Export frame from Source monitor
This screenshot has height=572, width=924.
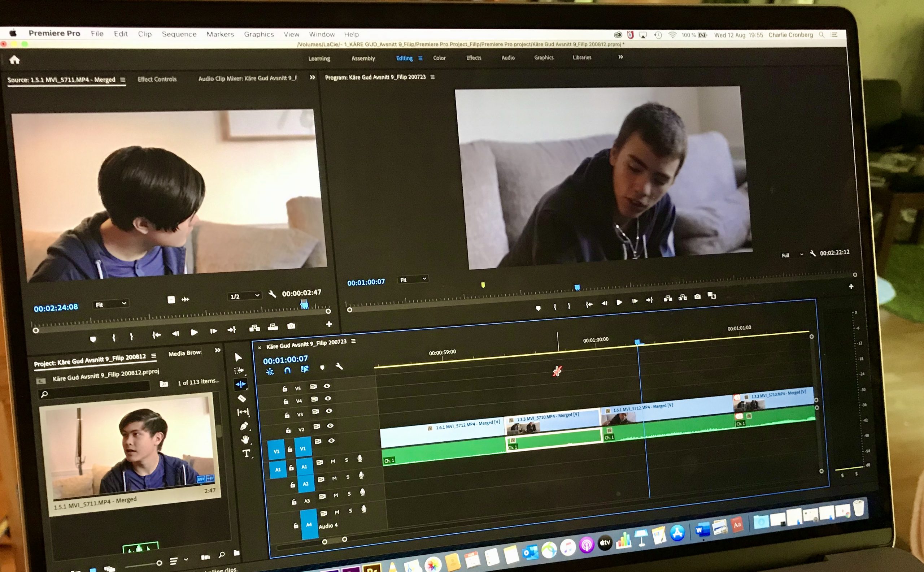pyautogui.click(x=291, y=326)
